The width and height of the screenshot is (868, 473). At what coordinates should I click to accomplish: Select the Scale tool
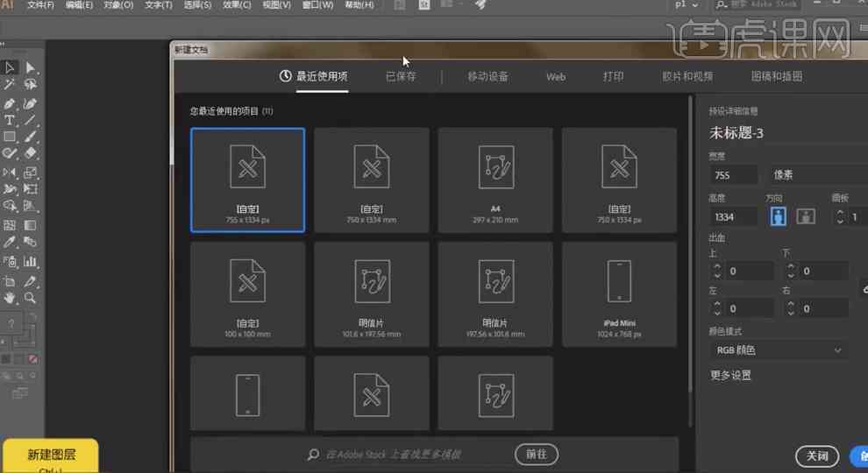[x=30, y=173]
